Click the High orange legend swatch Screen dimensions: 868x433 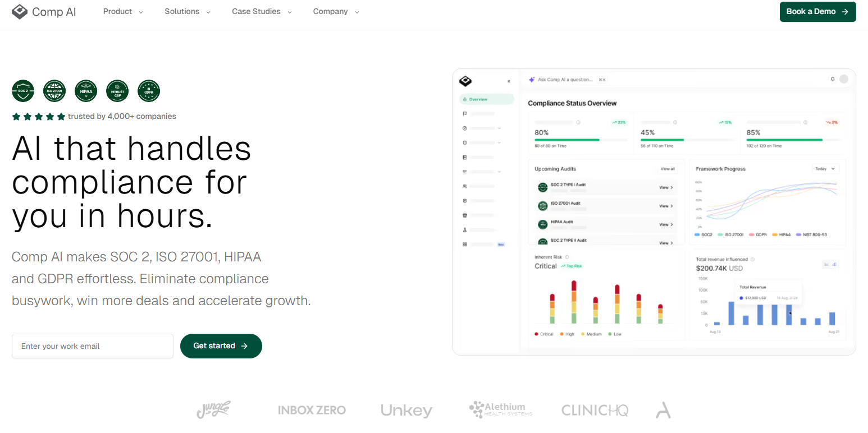click(561, 334)
